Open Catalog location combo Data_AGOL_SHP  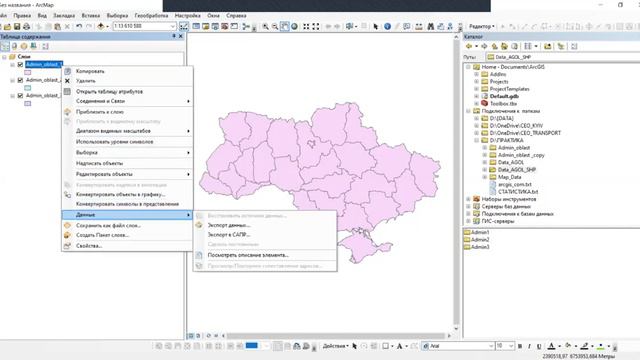[x=563, y=57]
